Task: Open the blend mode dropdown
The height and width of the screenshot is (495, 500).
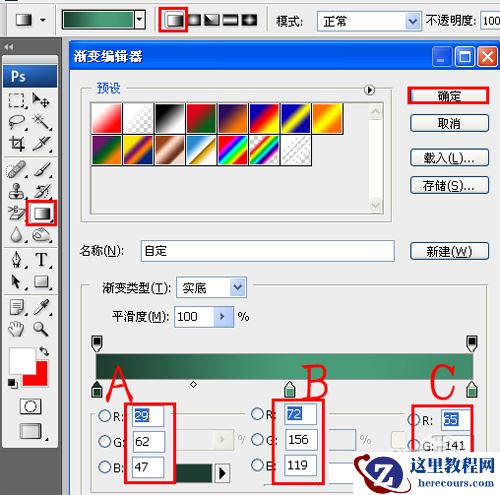Action: click(412, 21)
